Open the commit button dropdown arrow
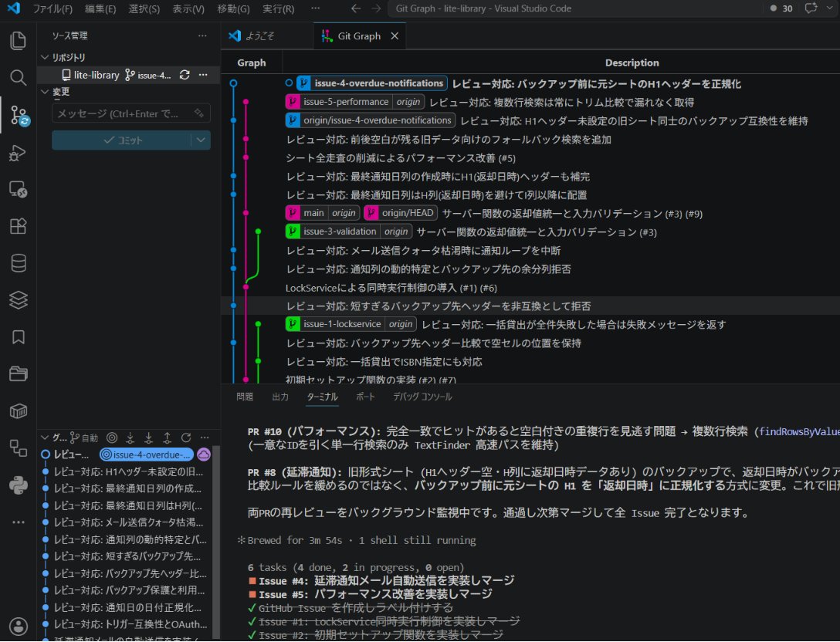Viewport: 840px width, 642px height. click(201, 140)
